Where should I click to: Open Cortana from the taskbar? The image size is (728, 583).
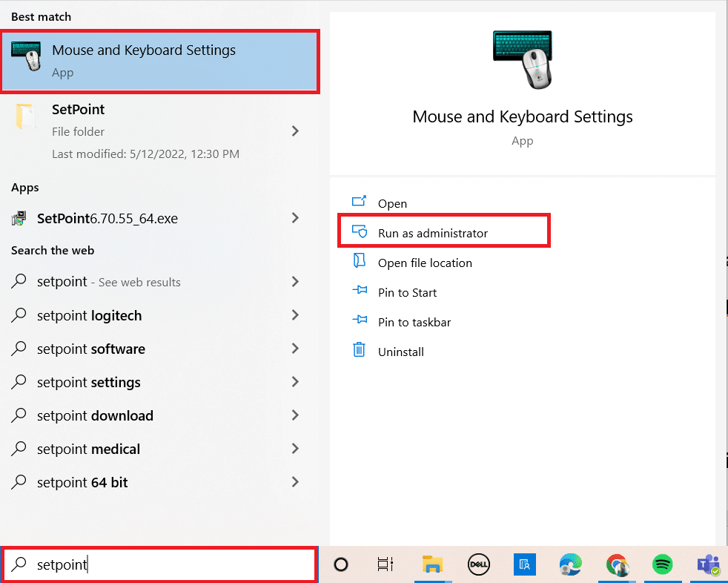[341, 564]
